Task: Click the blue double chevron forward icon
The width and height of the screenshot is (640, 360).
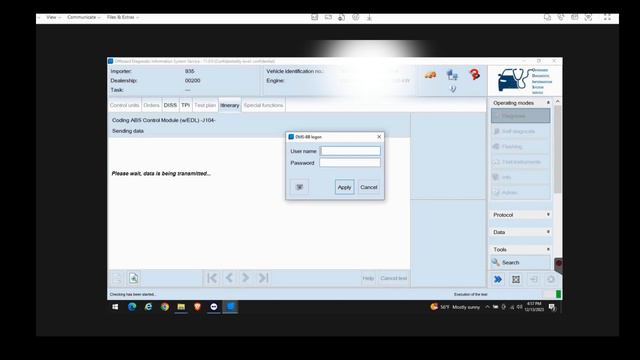Action: 498,279
